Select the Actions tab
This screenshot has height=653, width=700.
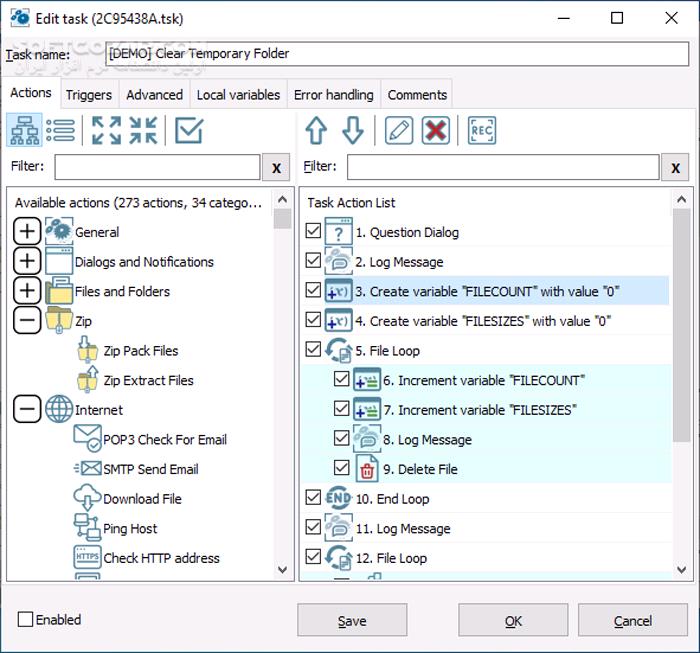[31, 92]
